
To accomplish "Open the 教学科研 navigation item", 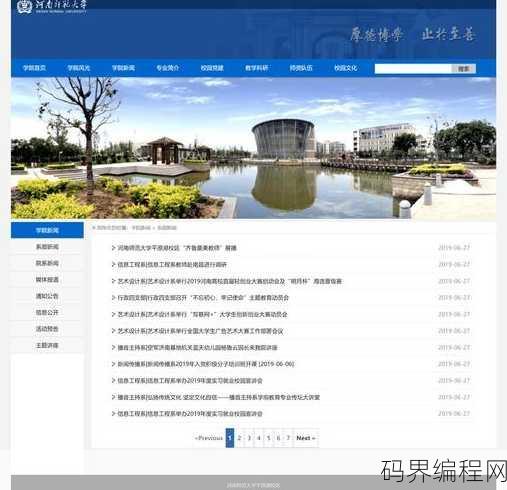I will coord(257,68).
